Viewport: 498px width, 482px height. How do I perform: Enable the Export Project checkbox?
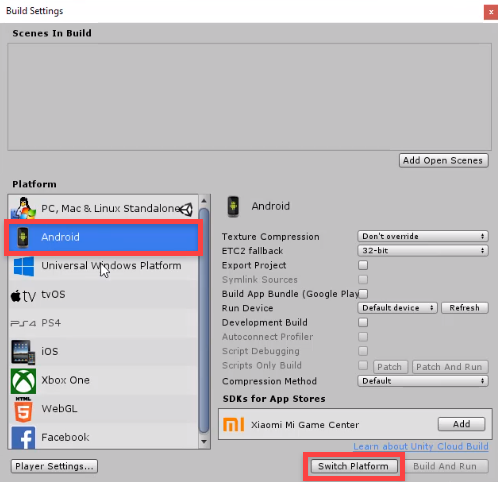pos(363,265)
